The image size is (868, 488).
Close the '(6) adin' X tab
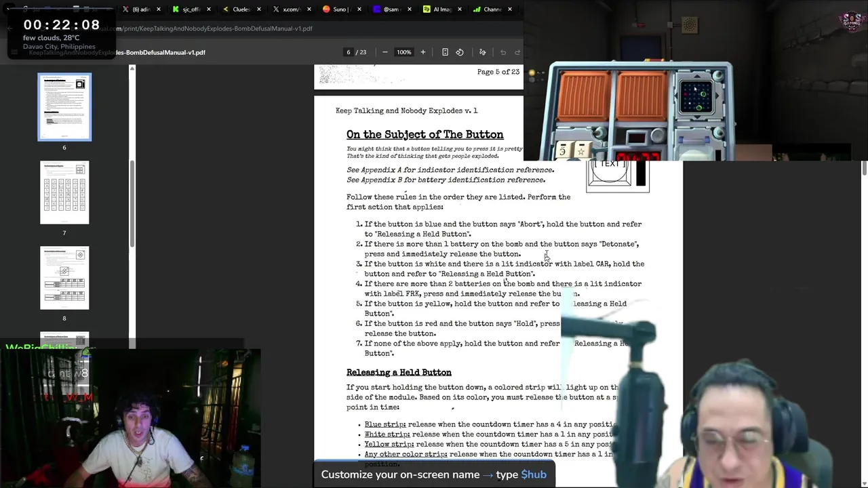click(x=159, y=9)
